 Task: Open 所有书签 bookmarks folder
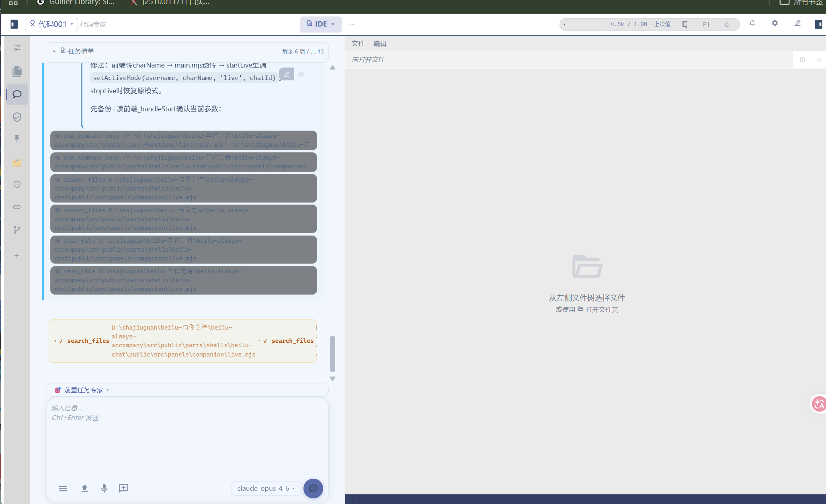pos(801,2)
